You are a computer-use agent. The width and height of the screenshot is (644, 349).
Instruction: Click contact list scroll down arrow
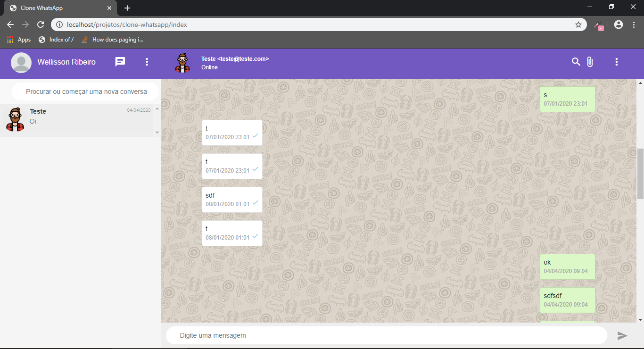157,133
